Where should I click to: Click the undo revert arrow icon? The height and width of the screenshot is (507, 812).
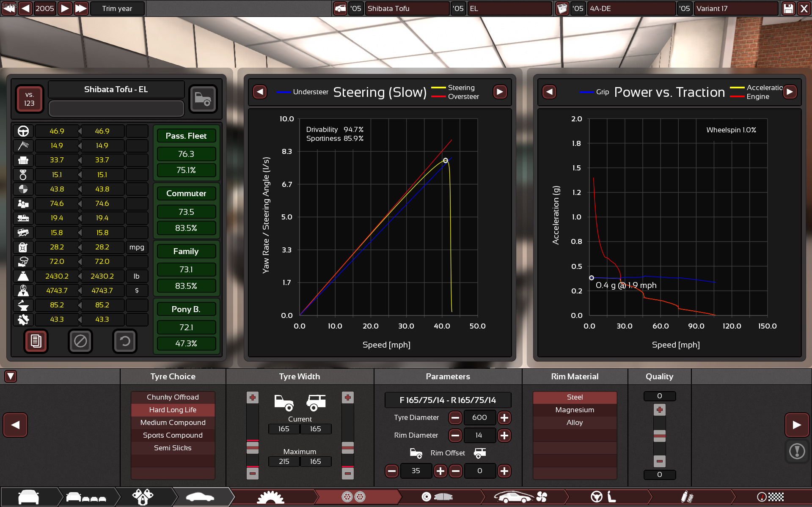pos(125,341)
